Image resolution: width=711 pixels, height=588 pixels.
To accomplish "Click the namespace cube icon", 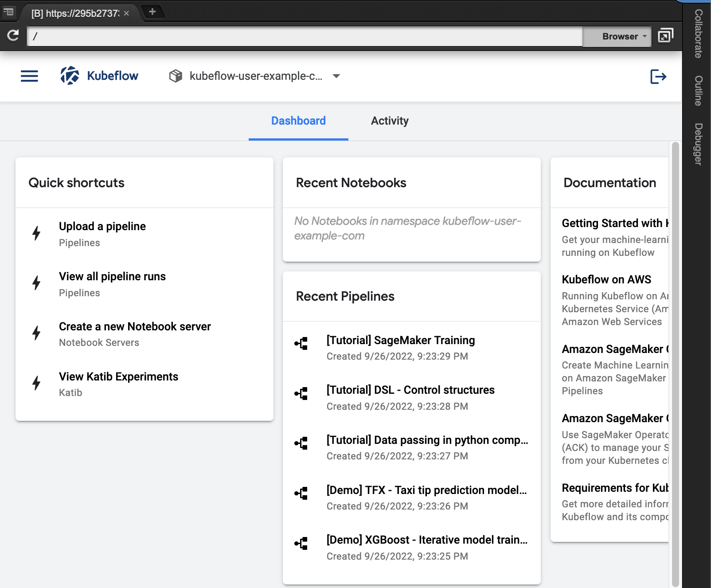I will [176, 76].
